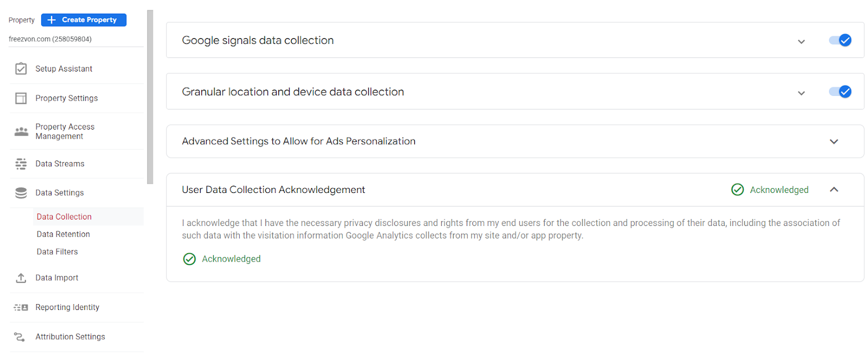Select Data Collection submenu item
Image resolution: width=868 pixels, height=355 pixels.
64,217
